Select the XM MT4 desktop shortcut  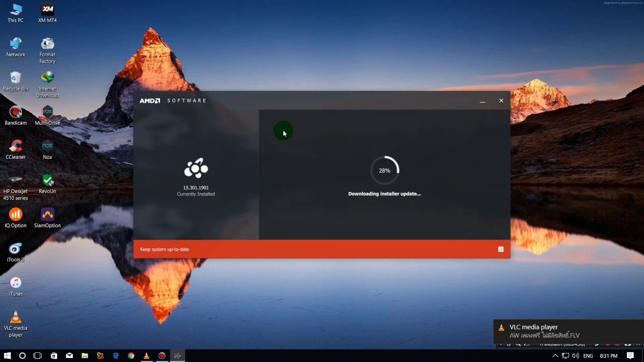point(47,13)
